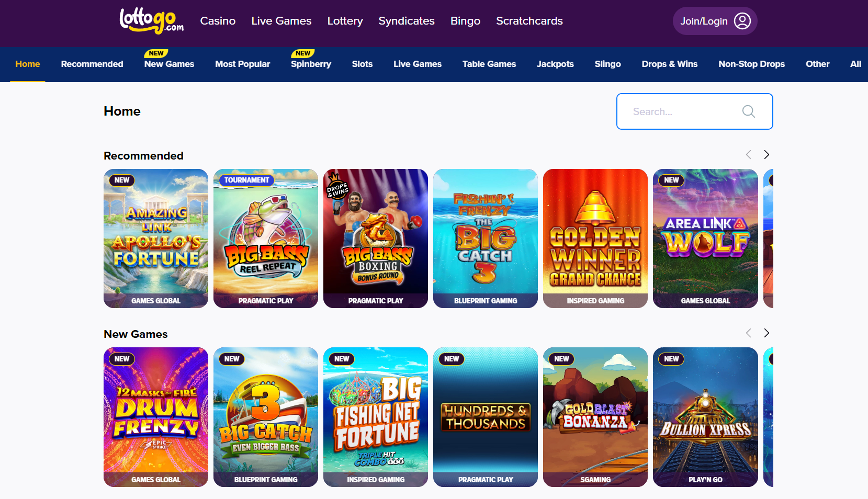Advance the Recommended carousel with right arrow
Image resolution: width=868 pixels, height=499 pixels.
coord(766,155)
